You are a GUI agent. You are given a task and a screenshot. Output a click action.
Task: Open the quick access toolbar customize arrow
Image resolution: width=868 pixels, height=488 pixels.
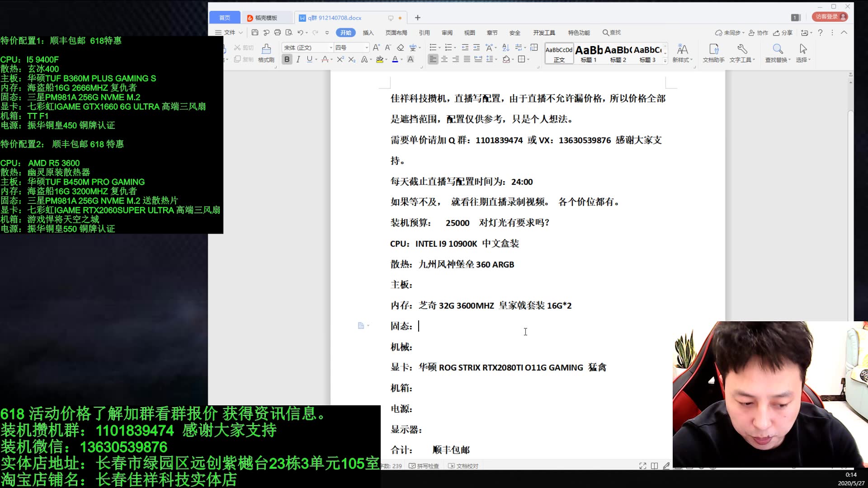pos(327,33)
